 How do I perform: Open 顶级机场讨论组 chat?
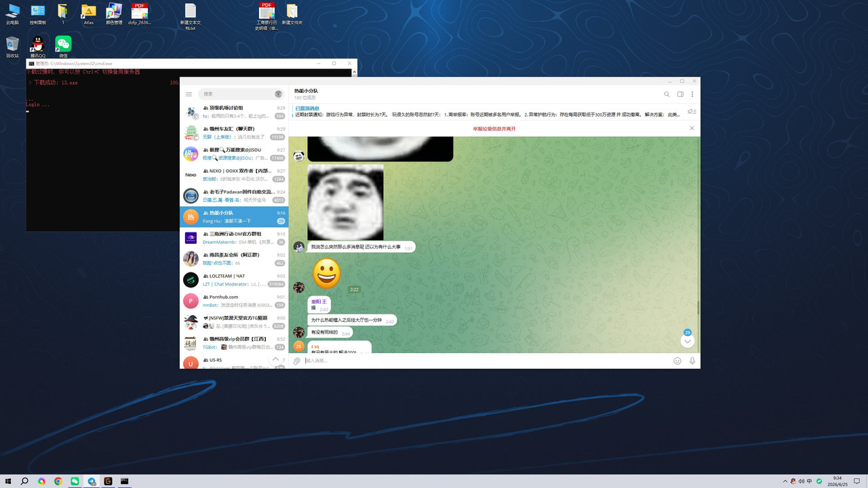235,112
